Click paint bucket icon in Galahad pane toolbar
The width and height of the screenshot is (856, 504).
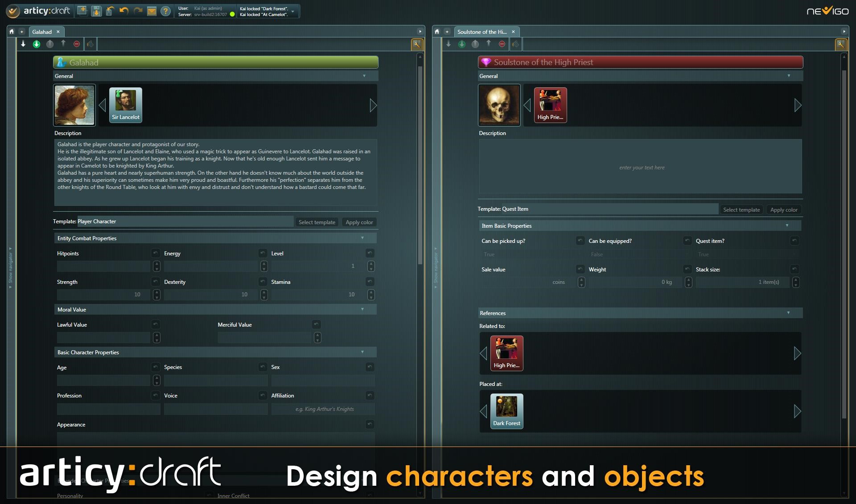90,44
